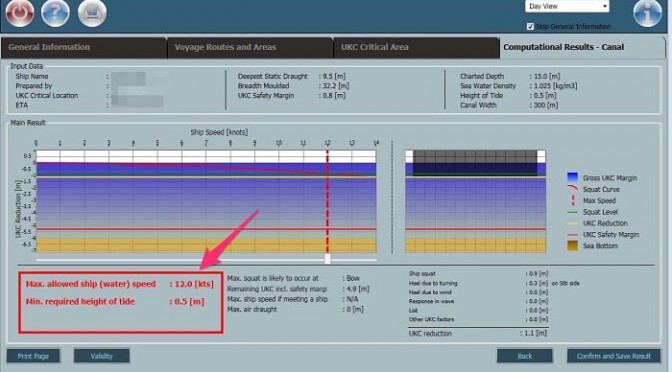Click Sea Bottom legend swatch

click(572, 246)
